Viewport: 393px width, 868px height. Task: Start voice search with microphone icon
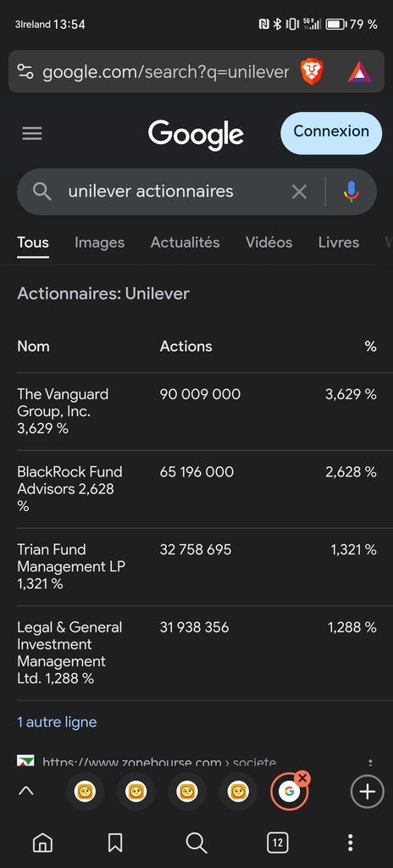[x=351, y=192]
